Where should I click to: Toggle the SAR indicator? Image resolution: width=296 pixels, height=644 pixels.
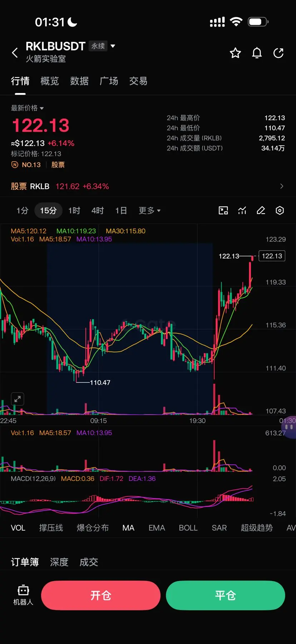(219, 528)
